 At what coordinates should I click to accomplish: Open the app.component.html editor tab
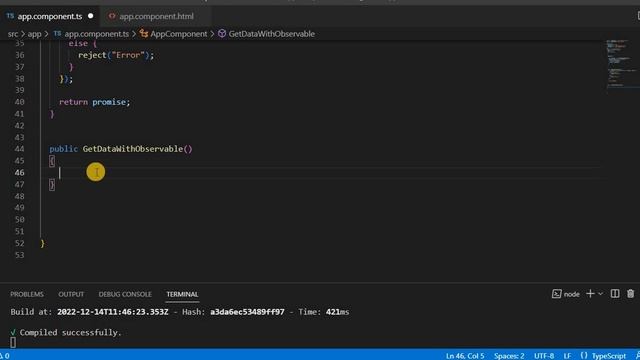pyautogui.click(x=156, y=16)
